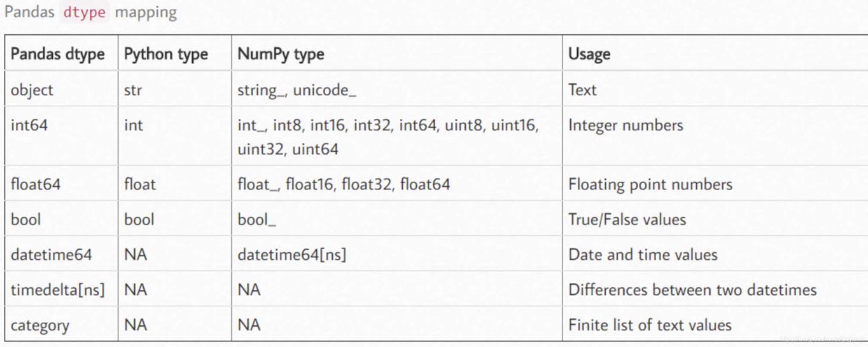Select the 'str' Python type cell

point(133,90)
